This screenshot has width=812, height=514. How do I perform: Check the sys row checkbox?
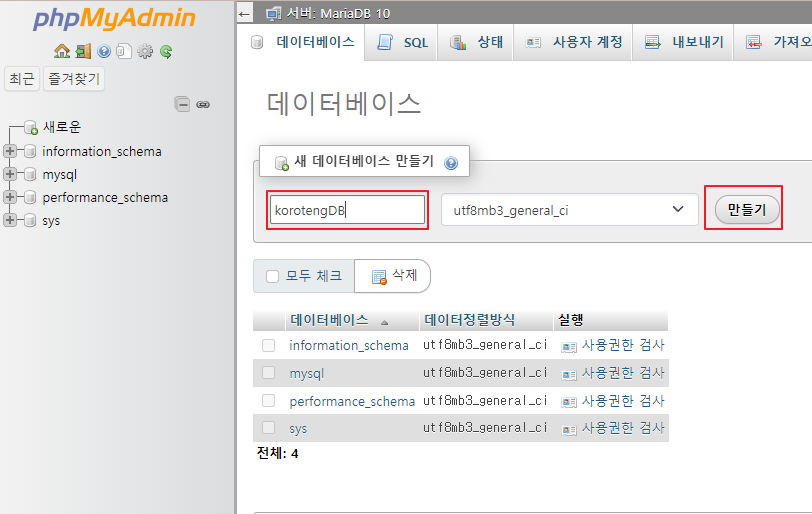268,428
